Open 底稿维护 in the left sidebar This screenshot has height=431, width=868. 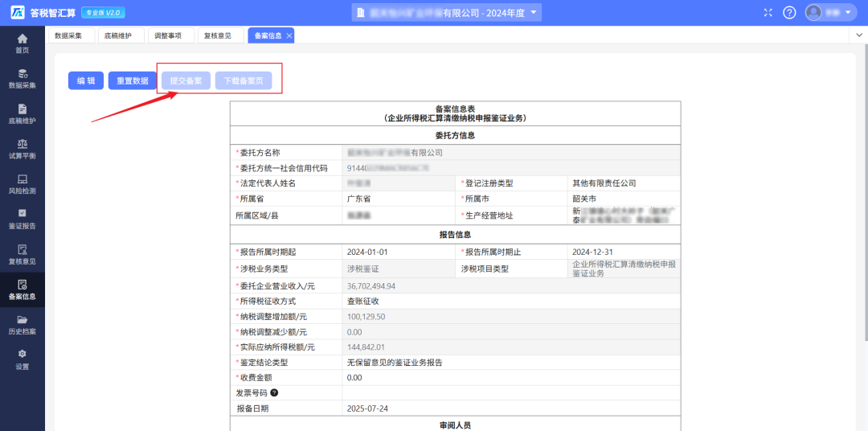pos(23,114)
